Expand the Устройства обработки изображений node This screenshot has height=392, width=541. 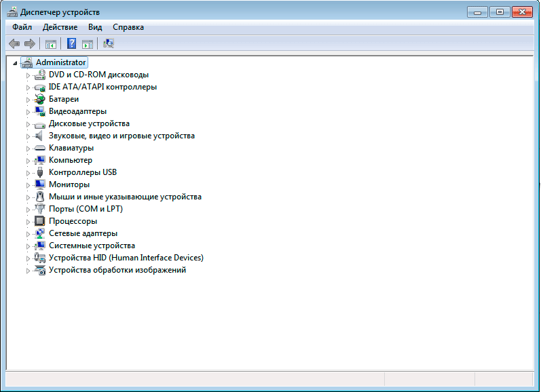28,271
